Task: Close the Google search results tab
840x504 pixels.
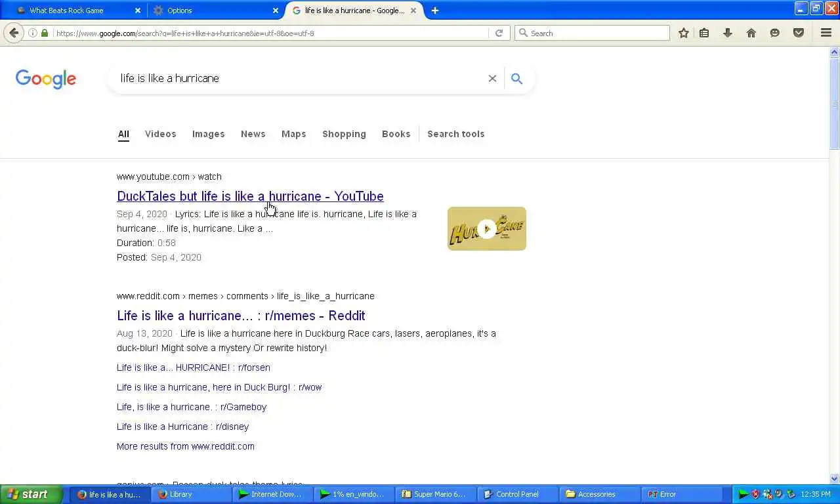Action: click(413, 10)
